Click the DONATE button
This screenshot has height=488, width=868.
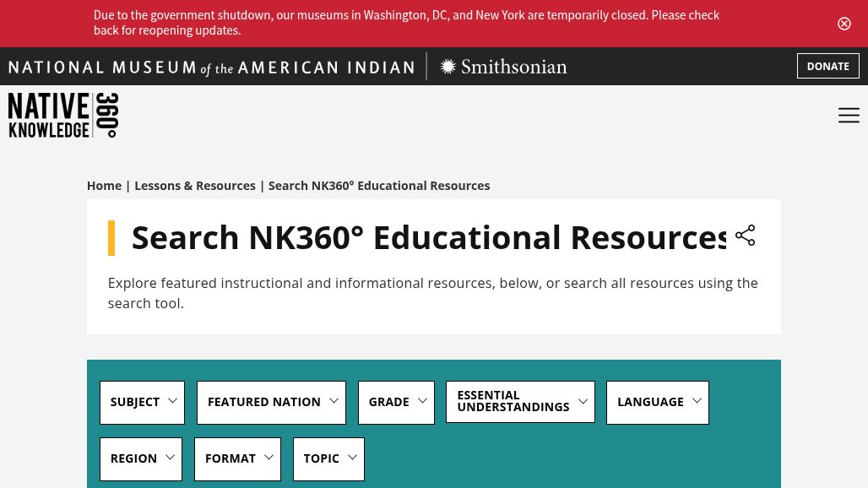click(827, 66)
